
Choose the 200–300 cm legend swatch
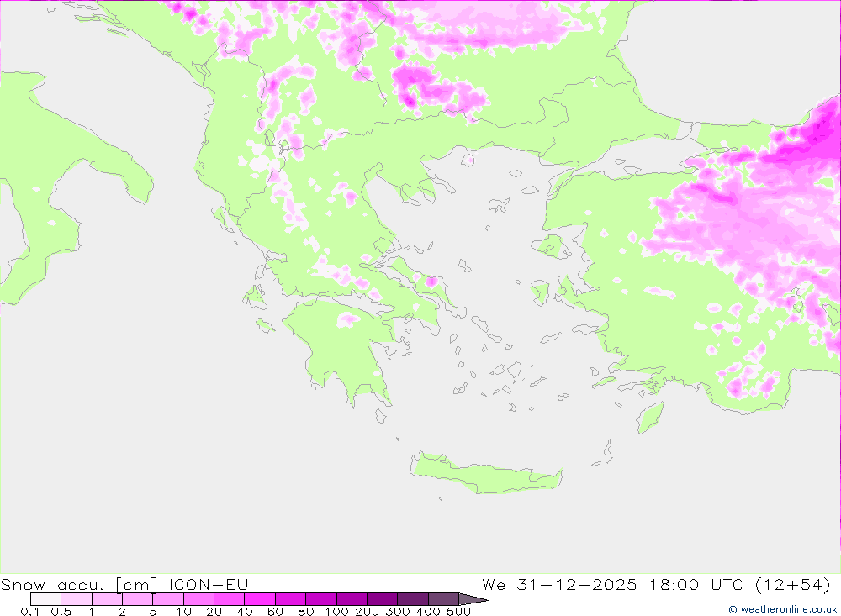tap(382, 599)
